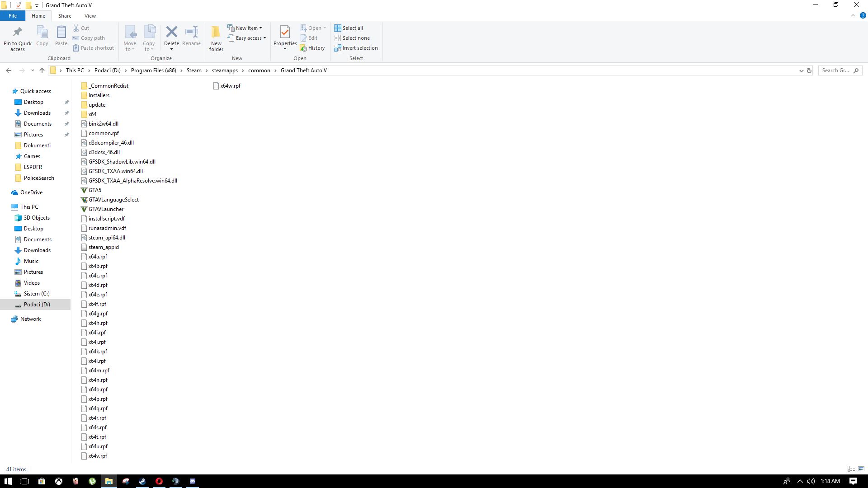
Task: Select Music in navigation pane
Action: (x=31, y=261)
